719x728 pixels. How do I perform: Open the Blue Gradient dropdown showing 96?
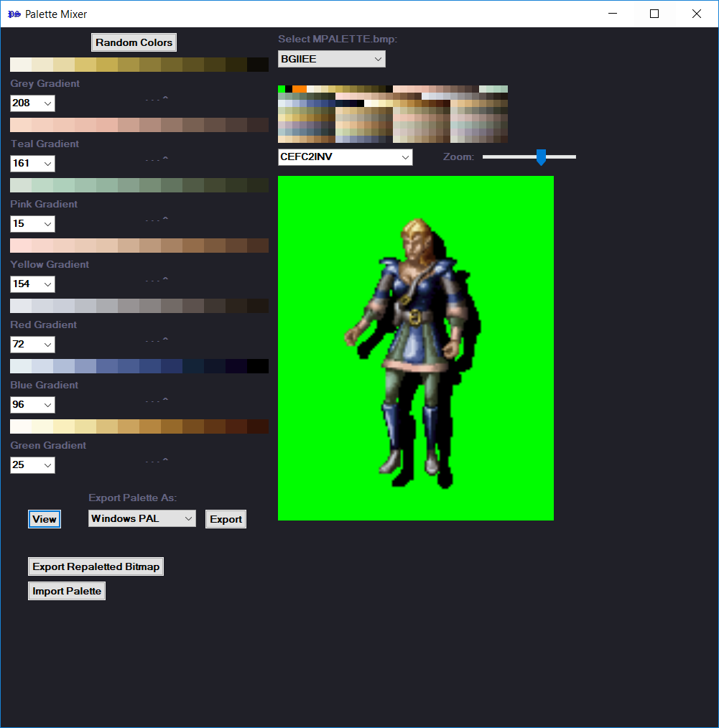[x=32, y=405]
